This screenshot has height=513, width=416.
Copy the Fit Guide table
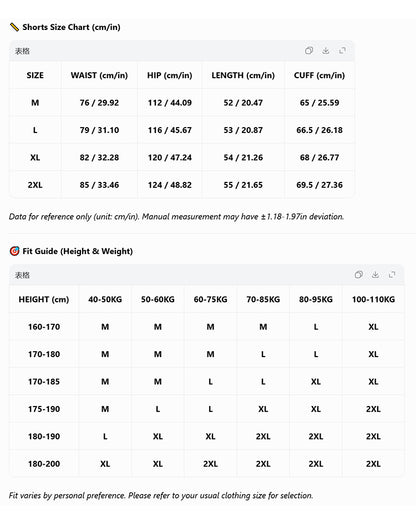[359, 275]
